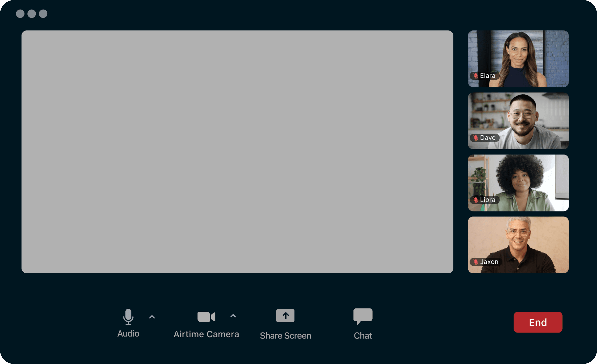The height and width of the screenshot is (364, 597).
Task: Toggle the Airtime Camera video icon
Action: pyautogui.click(x=206, y=317)
